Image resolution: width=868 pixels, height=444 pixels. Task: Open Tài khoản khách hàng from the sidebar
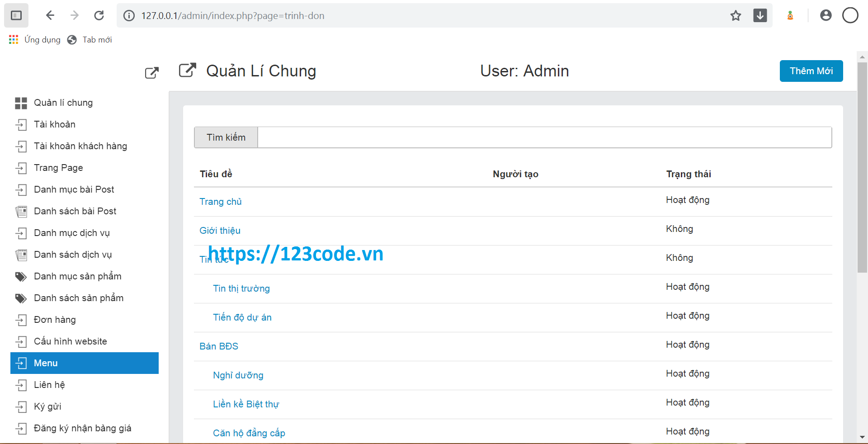(80, 146)
